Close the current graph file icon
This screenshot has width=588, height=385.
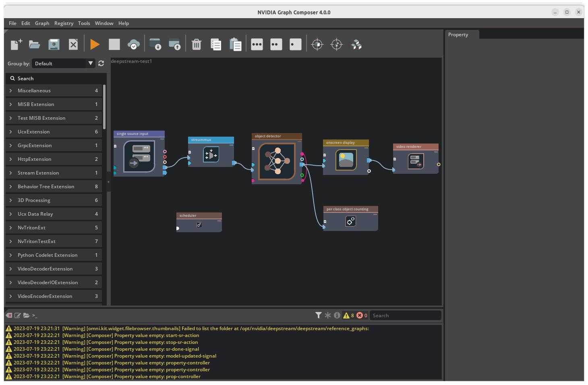[73, 44]
